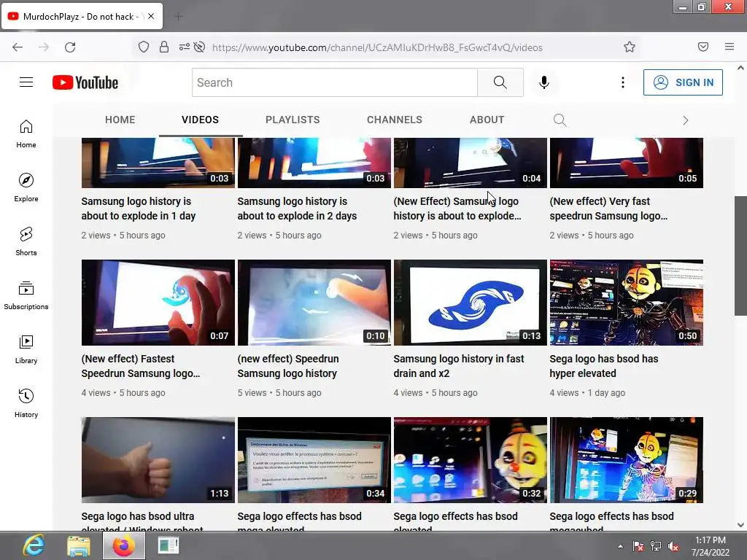
Task: Bookmark this page with the star icon
Action: click(630, 47)
